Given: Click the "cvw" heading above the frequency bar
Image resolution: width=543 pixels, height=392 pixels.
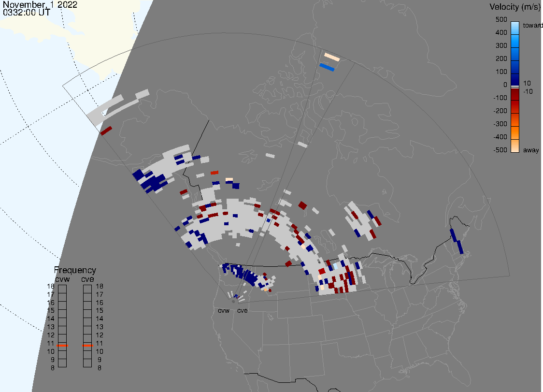Looking at the screenshot, I should (x=62, y=279).
